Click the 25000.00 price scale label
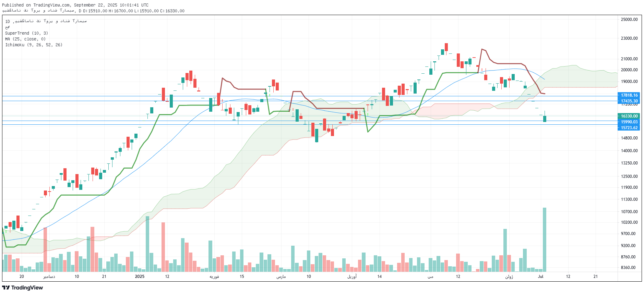 click(x=629, y=20)
